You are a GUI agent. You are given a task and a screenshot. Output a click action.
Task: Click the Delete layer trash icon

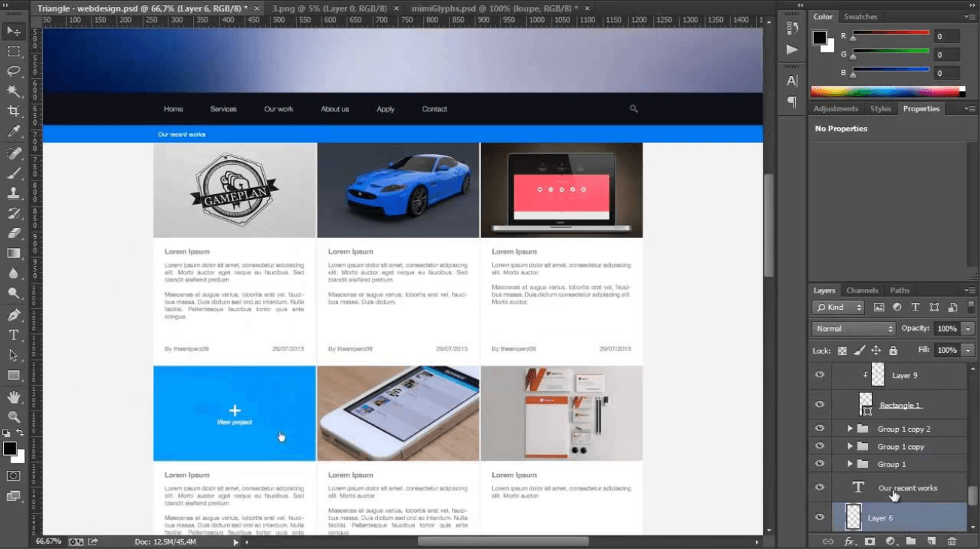952,541
